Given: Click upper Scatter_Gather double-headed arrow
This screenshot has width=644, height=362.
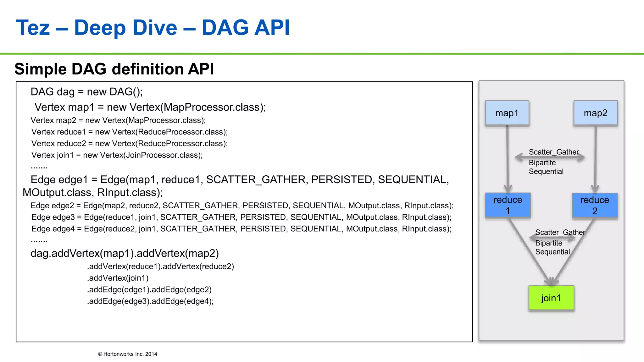Looking at the screenshot, I should coord(550,157).
